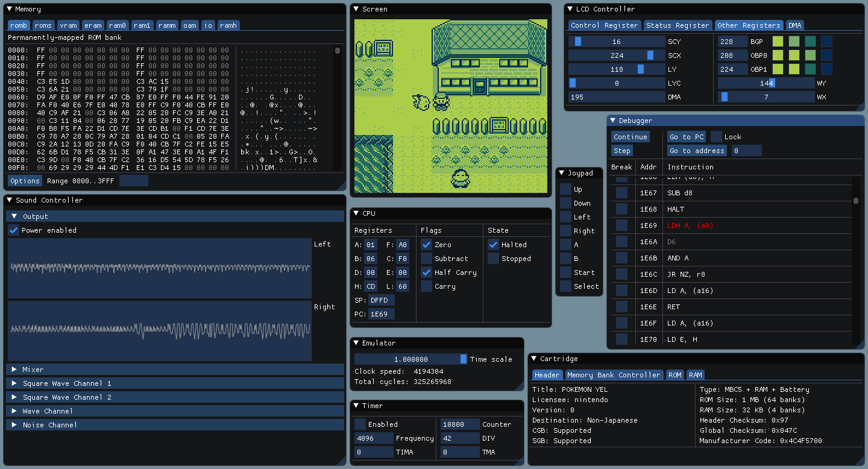Click the Go to address button

tap(697, 151)
